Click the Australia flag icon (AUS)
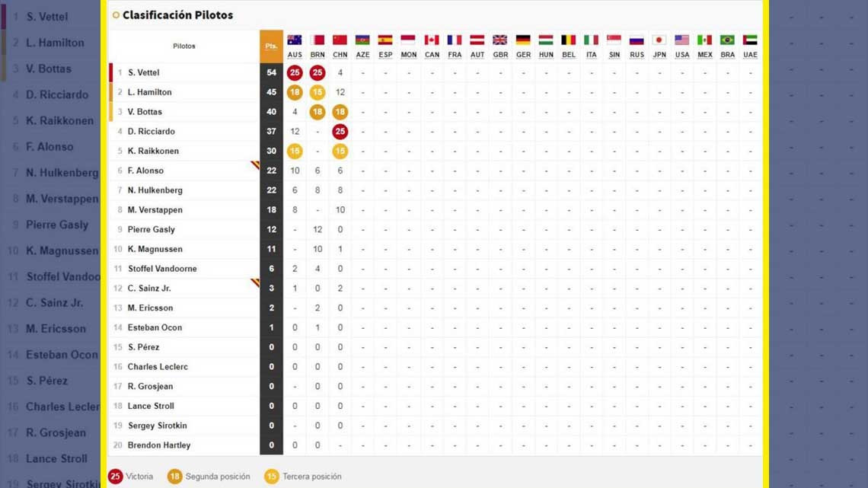 click(295, 40)
